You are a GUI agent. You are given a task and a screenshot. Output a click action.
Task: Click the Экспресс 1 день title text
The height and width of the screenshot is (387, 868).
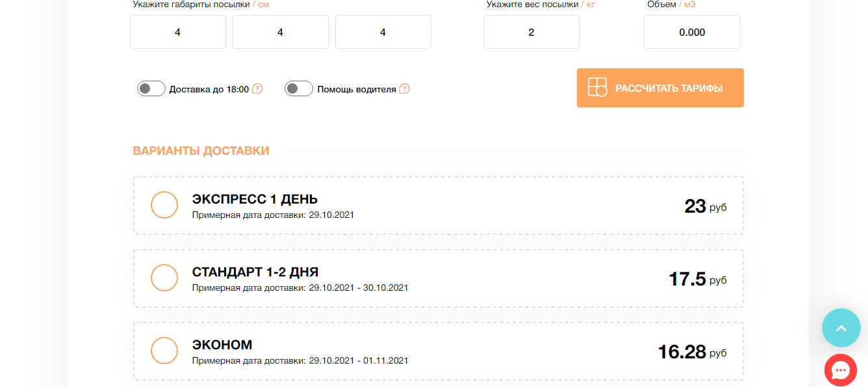(x=255, y=199)
